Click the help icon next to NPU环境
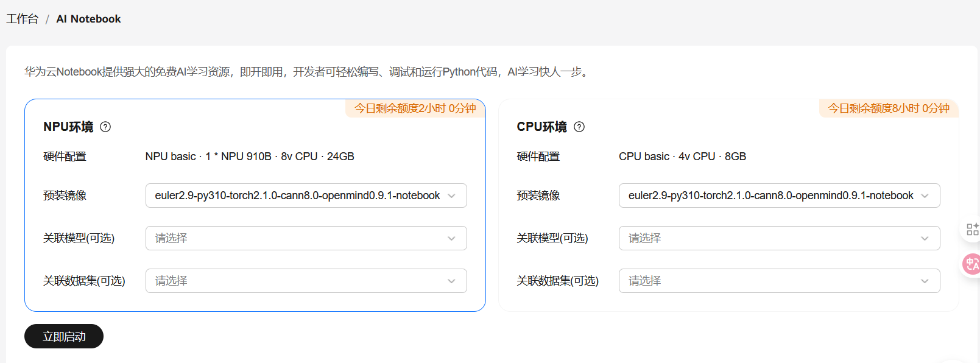This screenshot has height=363, width=980. click(105, 127)
